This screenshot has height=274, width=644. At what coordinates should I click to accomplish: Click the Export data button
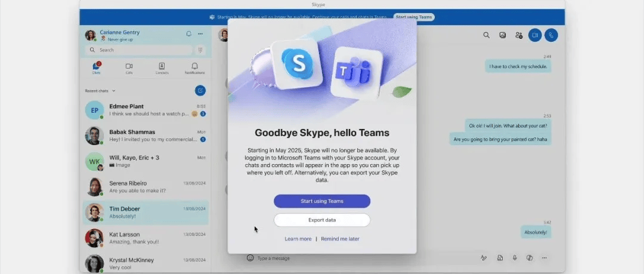[x=322, y=220]
